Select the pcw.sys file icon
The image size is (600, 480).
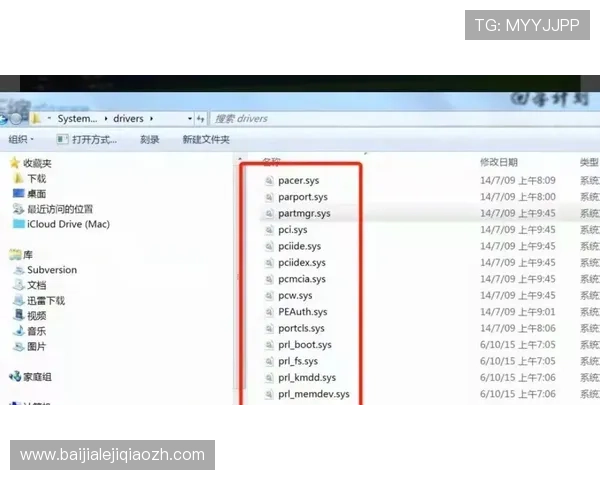click(269, 296)
